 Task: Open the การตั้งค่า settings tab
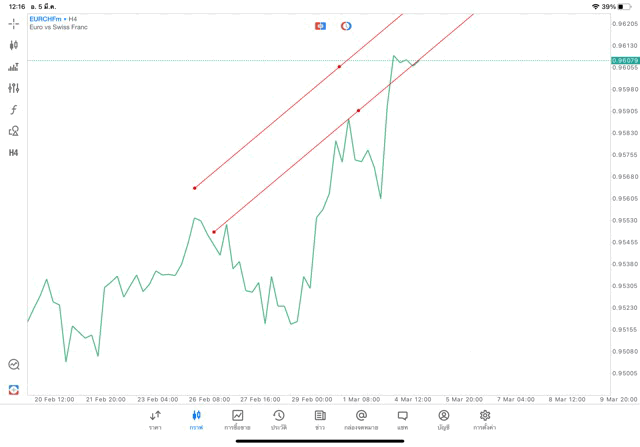pyautogui.click(x=485, y=419)
